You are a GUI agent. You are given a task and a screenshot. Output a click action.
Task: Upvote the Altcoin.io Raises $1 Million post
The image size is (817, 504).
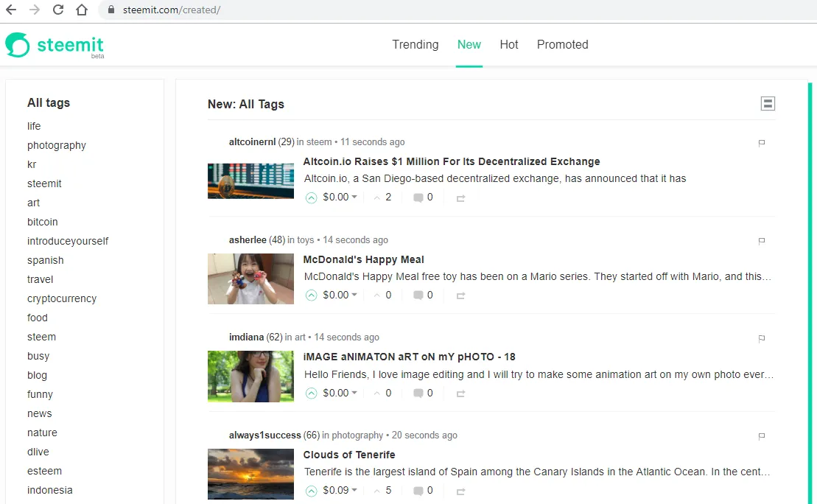(x=311, y=197)
